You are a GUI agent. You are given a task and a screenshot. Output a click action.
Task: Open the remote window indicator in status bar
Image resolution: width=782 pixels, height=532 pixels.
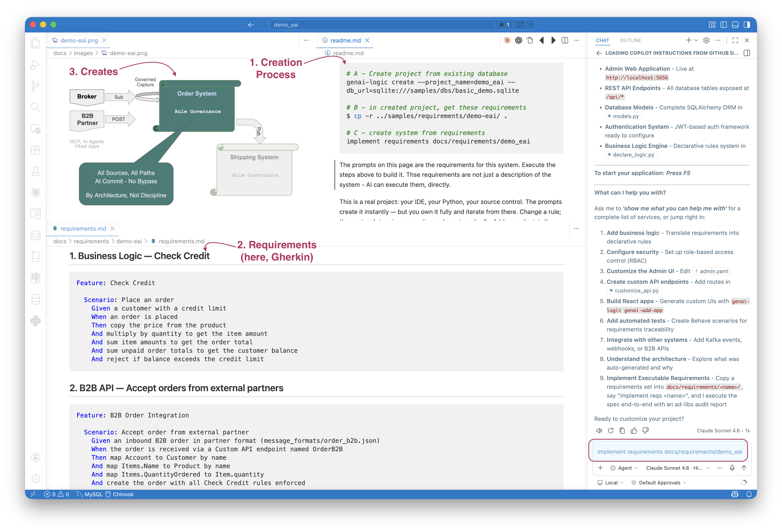click(x=33, y=494)
